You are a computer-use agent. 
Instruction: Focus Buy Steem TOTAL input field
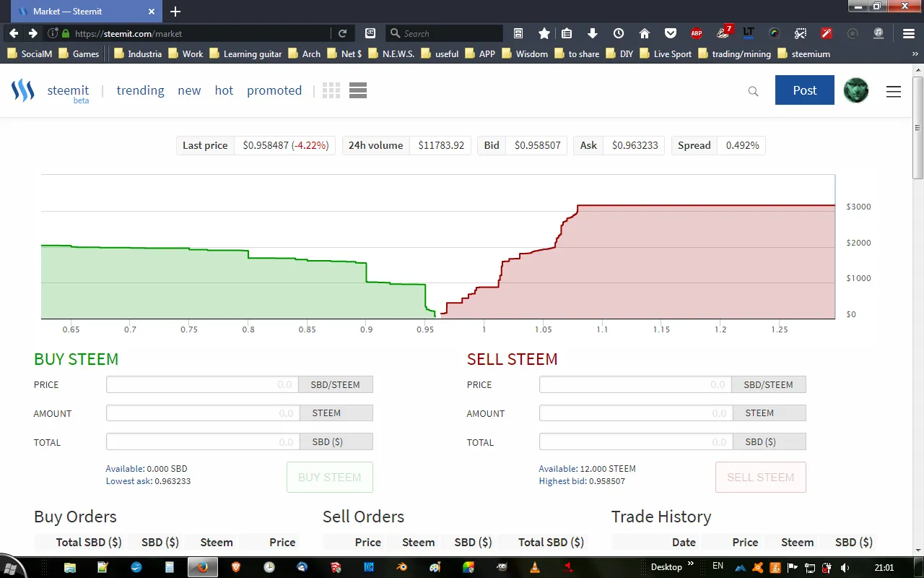pos(203,441)
